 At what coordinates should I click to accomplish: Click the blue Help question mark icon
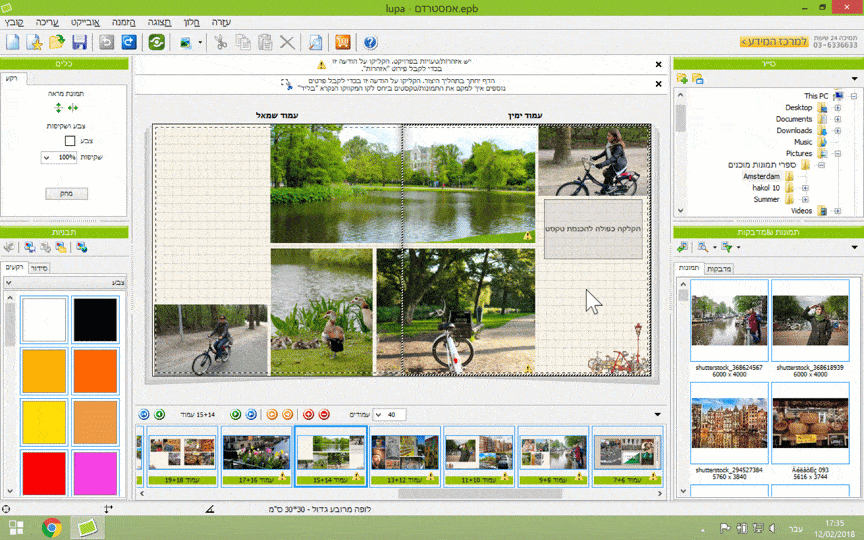[370, 42]
